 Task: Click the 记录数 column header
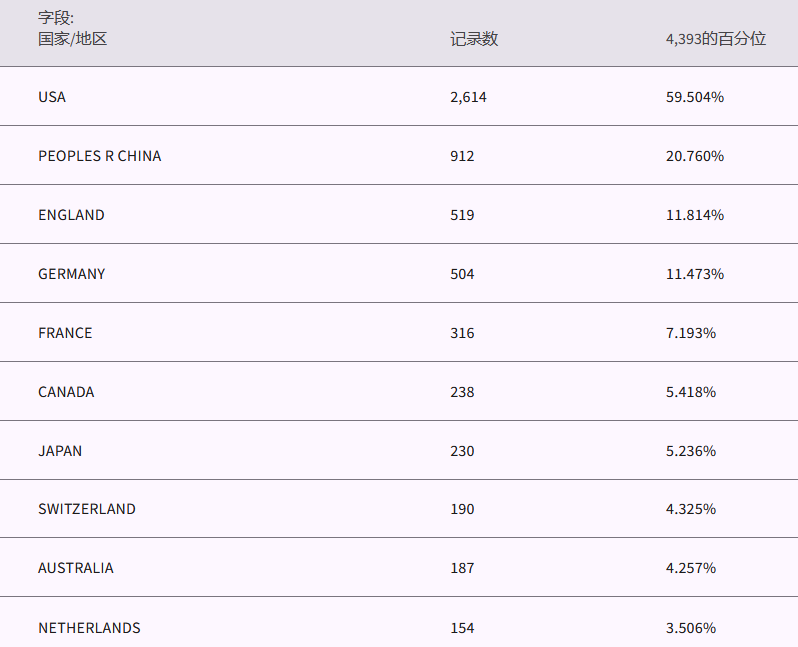474,39
